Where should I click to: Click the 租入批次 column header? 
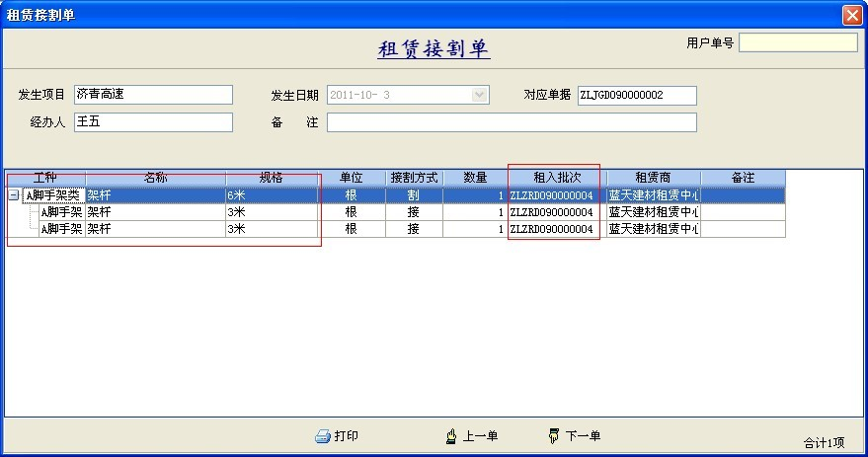(x=557, y=178)
